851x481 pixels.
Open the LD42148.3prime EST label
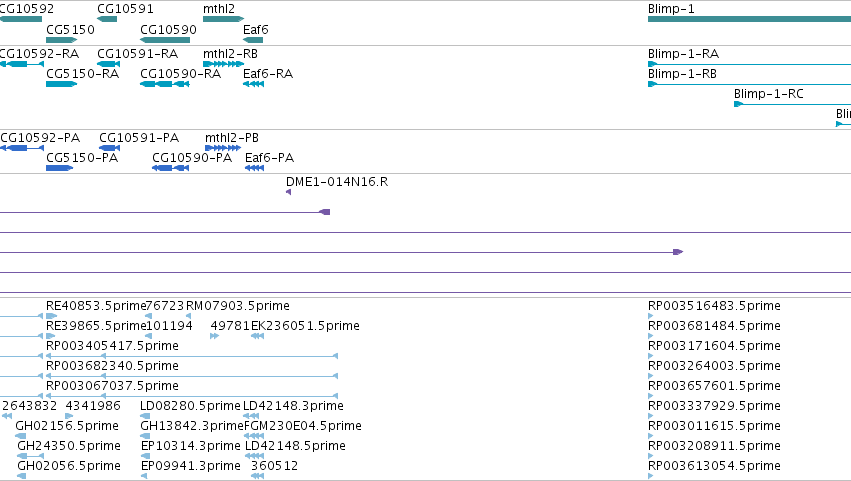(x=293, y=406)
